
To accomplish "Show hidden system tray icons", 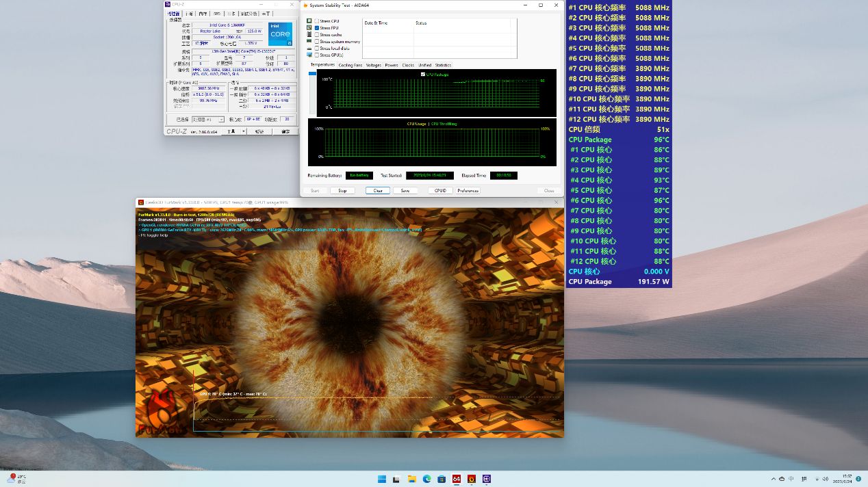I will [773, 479].
